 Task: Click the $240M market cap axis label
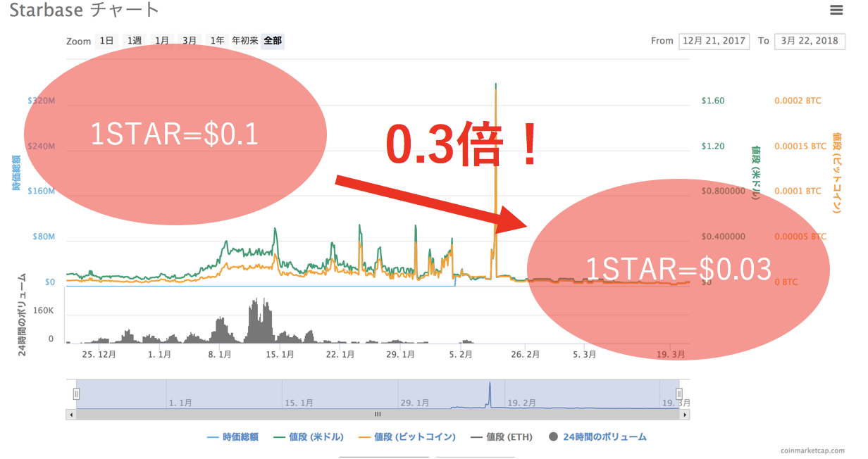[41, 146]
